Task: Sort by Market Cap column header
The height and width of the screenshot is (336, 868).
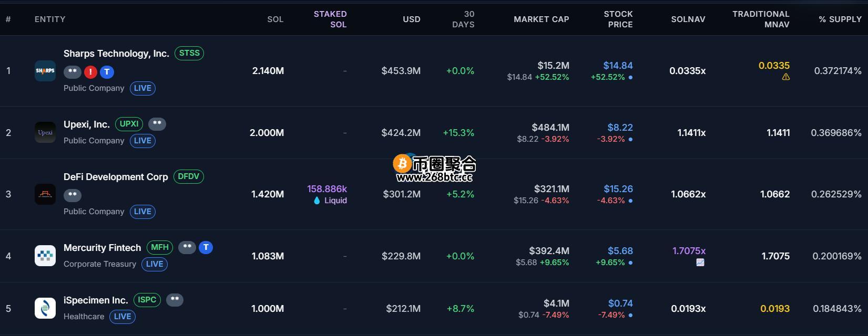Action: [542, 19]
